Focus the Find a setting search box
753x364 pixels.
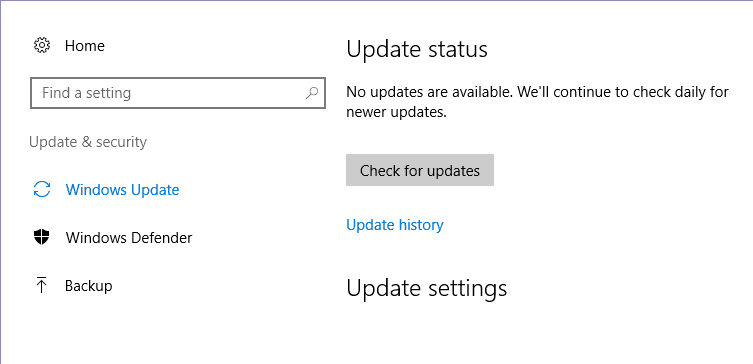[178, 93]
